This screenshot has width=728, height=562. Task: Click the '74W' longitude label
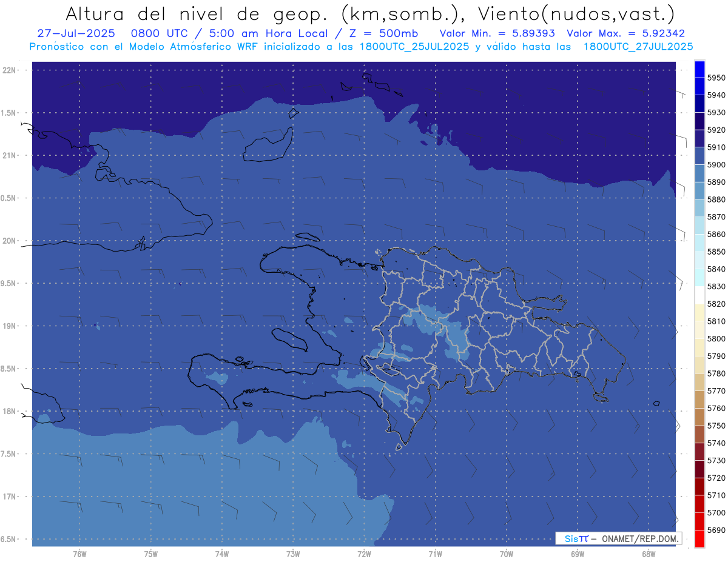click(222, 554)
